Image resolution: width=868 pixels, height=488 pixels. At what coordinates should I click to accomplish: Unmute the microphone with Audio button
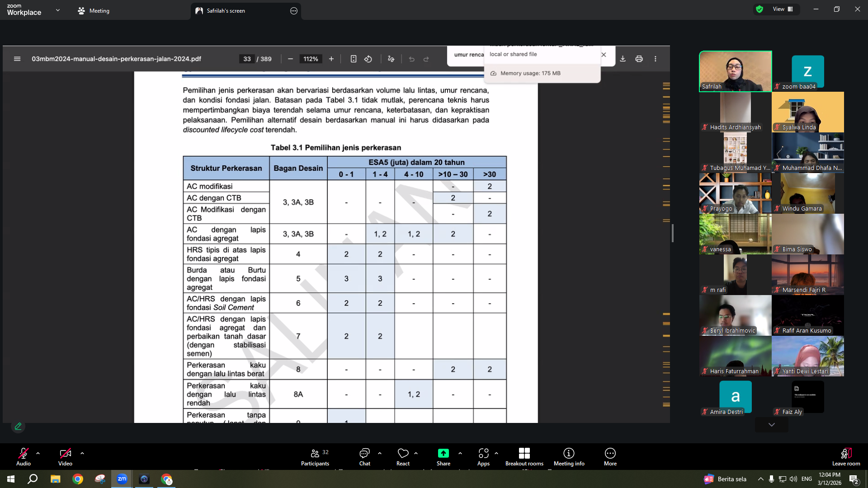click(x=24, y=456)
